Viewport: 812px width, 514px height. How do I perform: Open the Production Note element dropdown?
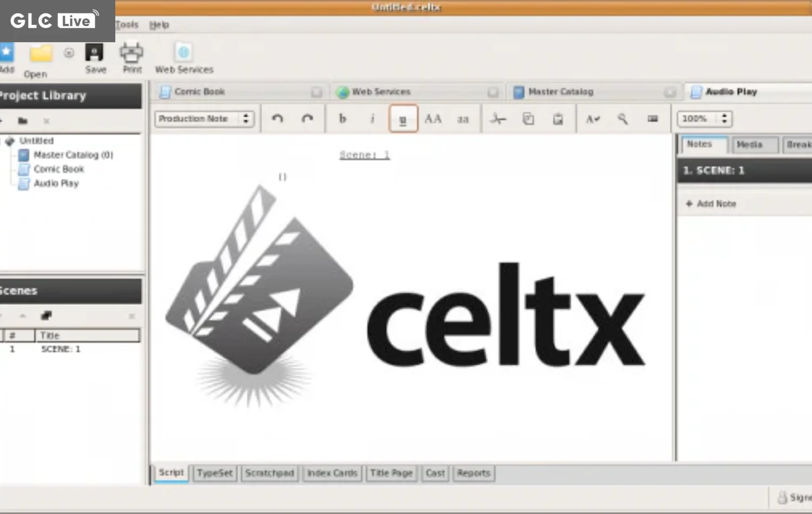(x=204, y=118)
